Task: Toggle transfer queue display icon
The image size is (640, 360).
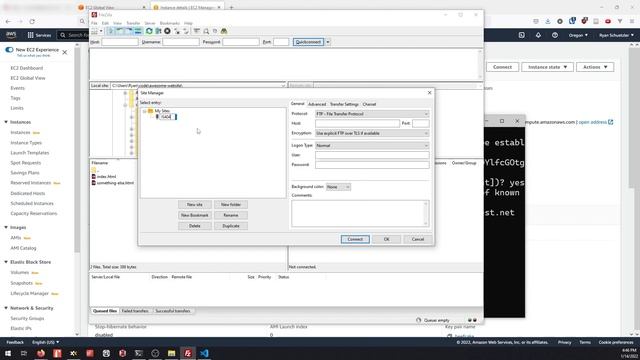Action: coord(138,31)
